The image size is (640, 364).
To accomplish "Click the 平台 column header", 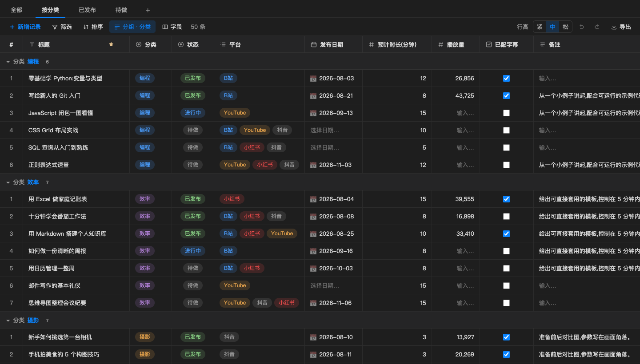I will [259, 44].
